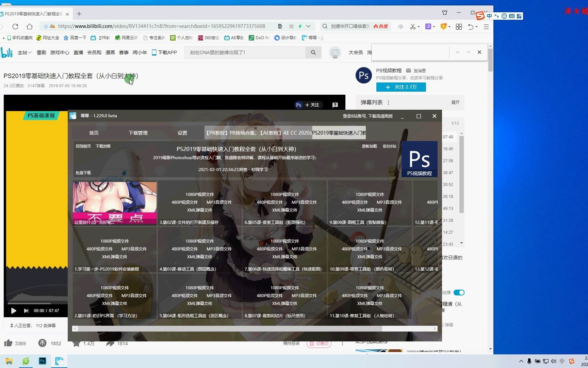Open 设置 tab in 唧唧 app
The height and width of the screenshot is (368, 588).
pos(182,133)
